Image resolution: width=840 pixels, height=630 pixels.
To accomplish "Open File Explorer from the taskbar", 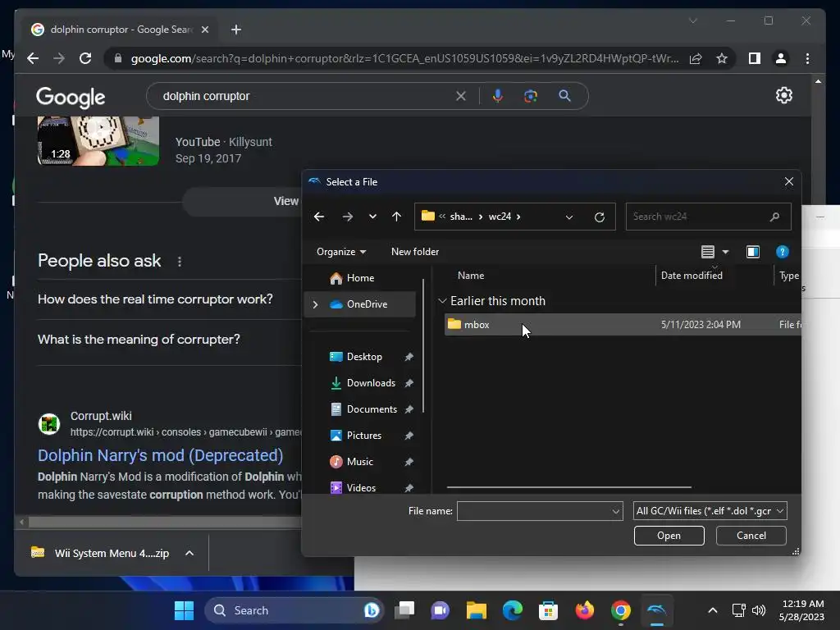I will 477,610.
